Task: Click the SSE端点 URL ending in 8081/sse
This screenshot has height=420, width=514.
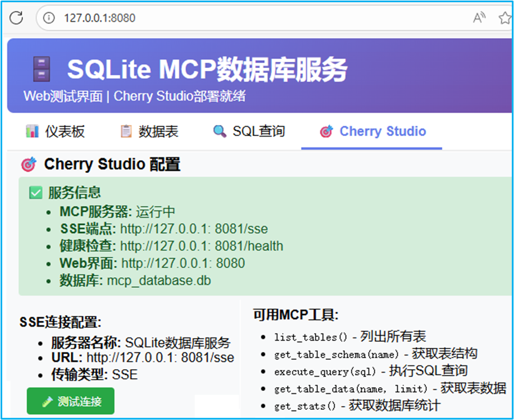Action: (x=194, y=229)
